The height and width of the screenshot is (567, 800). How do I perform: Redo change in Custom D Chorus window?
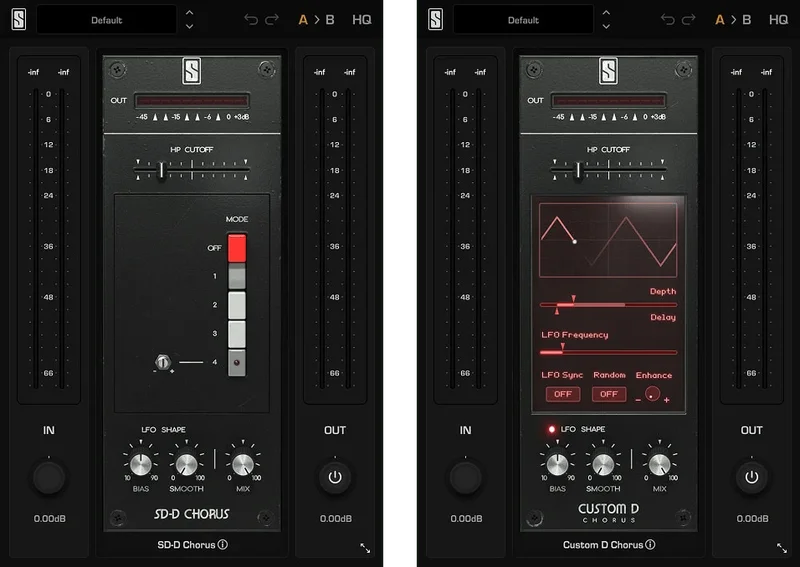coord(689,19)
